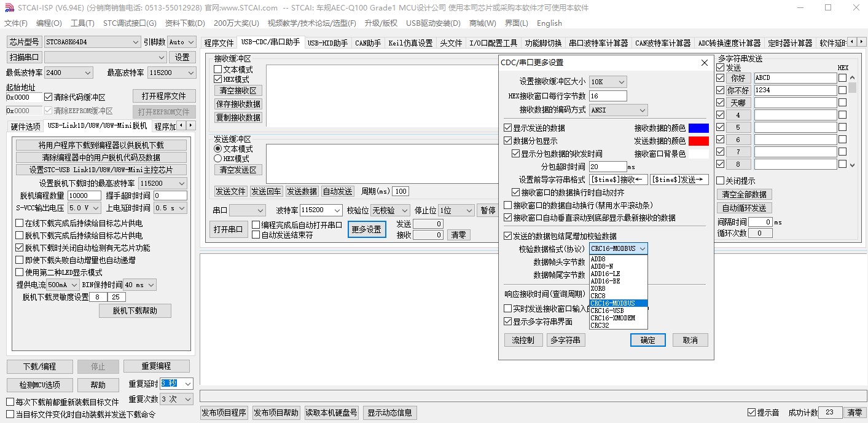Image resolution: width=868 pixels, height=423 pixels.
Task: Select HEX模式 radio in send buffer
Action: 217,159
